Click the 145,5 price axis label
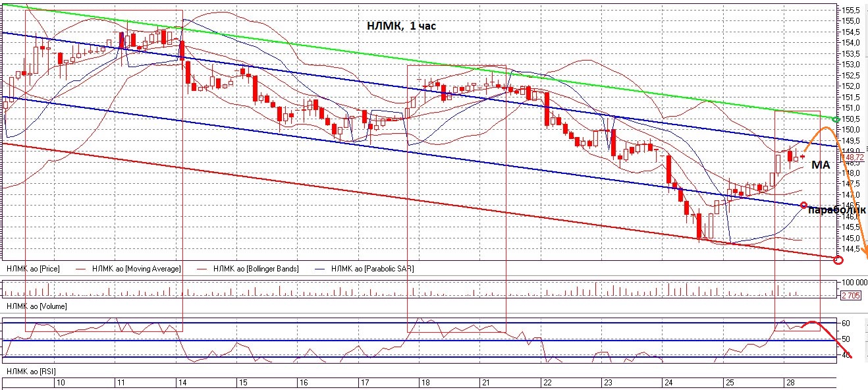868x390 pixels. coord(852,227)
